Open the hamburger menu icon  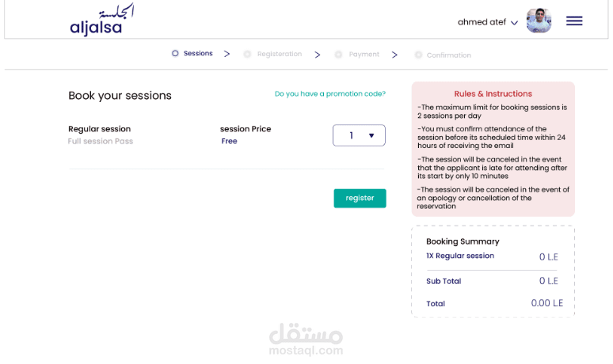(574, 21)
